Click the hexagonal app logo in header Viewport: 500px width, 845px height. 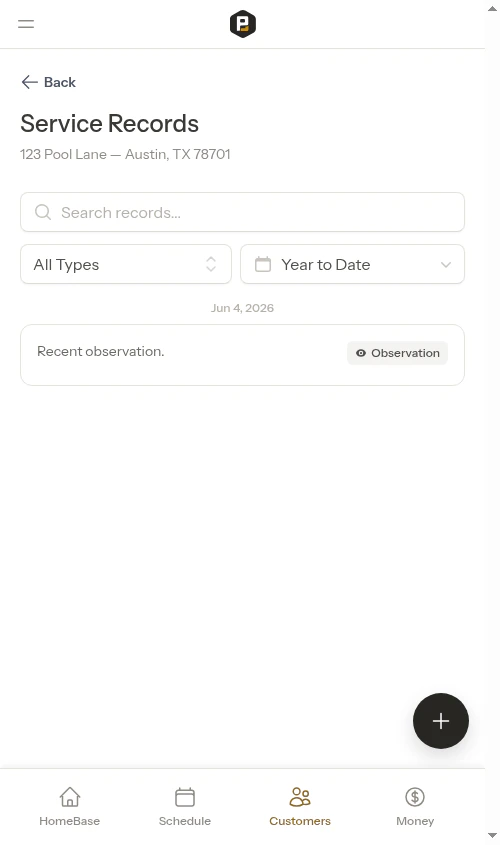coord(242,24)
